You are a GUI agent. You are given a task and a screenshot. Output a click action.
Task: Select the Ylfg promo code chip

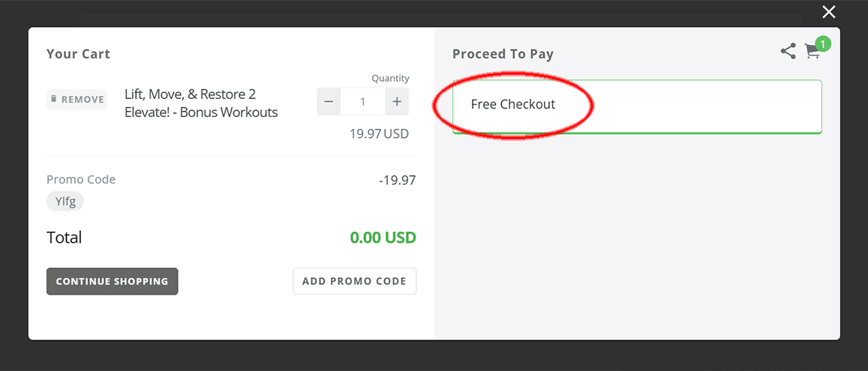(65, 202)
